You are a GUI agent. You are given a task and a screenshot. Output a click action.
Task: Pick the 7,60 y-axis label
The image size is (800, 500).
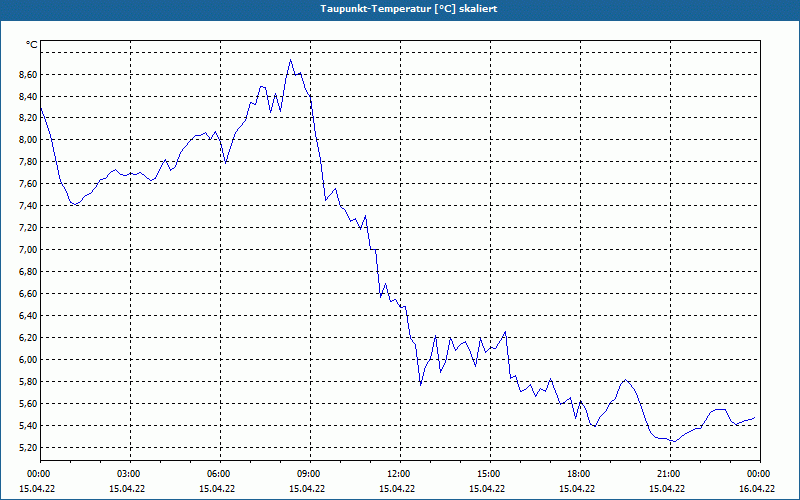click(x=28, y=184)
